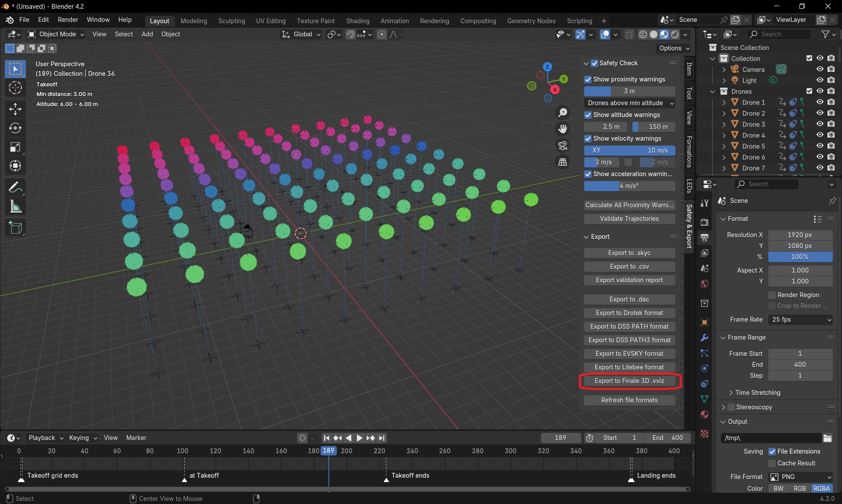Click Export to Finale 3D .vviz
The height and width of the screenshot is (504, 842).
pos(629,381)
